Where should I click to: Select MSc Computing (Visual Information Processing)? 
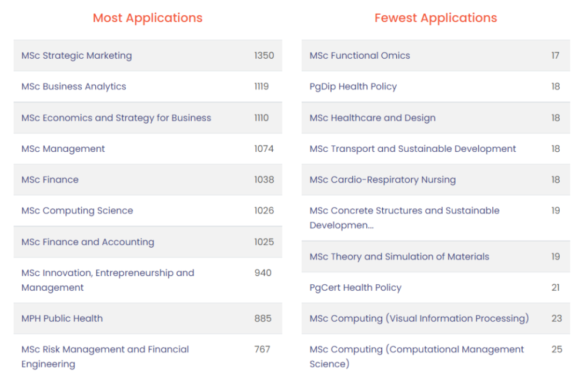point(436,319)
